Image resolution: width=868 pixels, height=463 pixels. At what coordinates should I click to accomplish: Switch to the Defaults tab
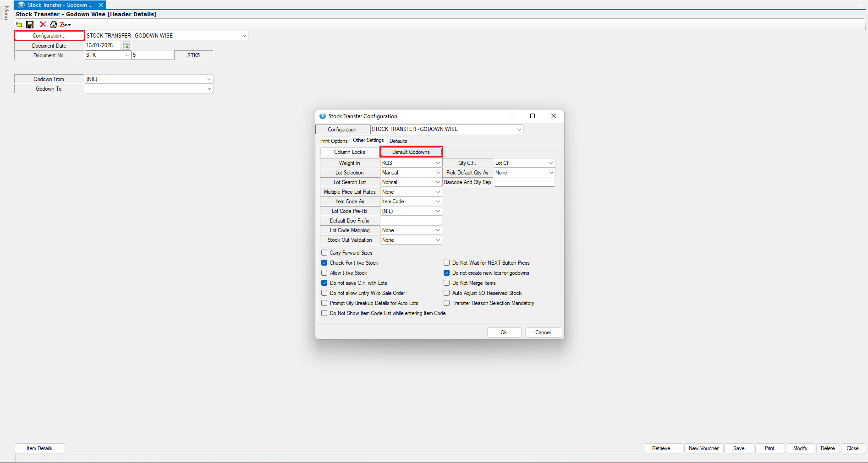point(398,141)
